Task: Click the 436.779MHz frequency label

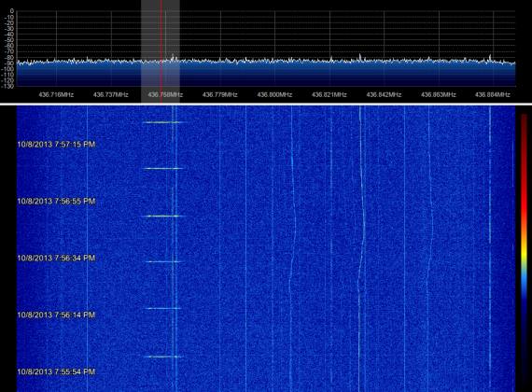Action: pos(220,94)
